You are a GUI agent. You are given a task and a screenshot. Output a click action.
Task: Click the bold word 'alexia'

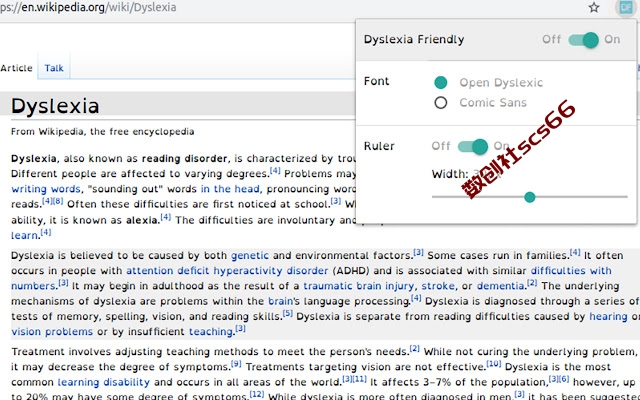point(142,220)
